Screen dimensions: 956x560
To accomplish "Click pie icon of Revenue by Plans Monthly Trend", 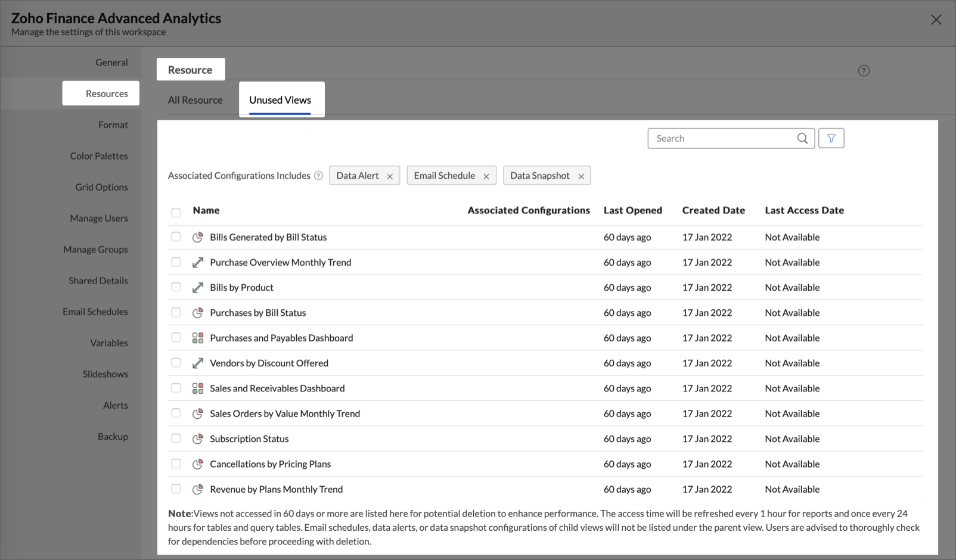I will pyautogui.click(x=198, y=489).
